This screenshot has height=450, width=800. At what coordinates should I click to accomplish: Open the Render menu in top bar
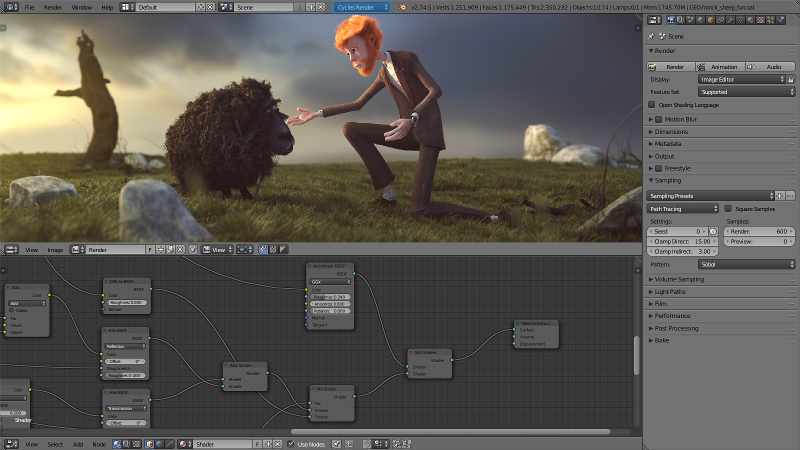click(53, 7)
